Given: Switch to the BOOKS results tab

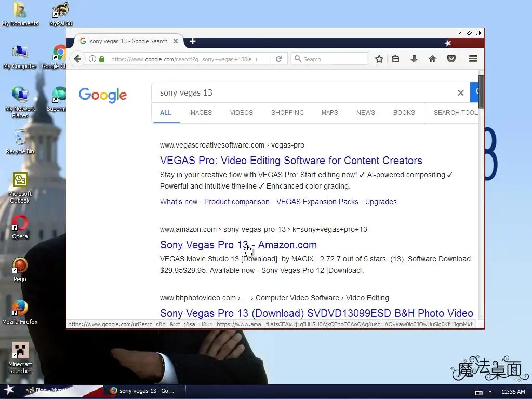Looking at the screenshot, I should coord(404,113).
